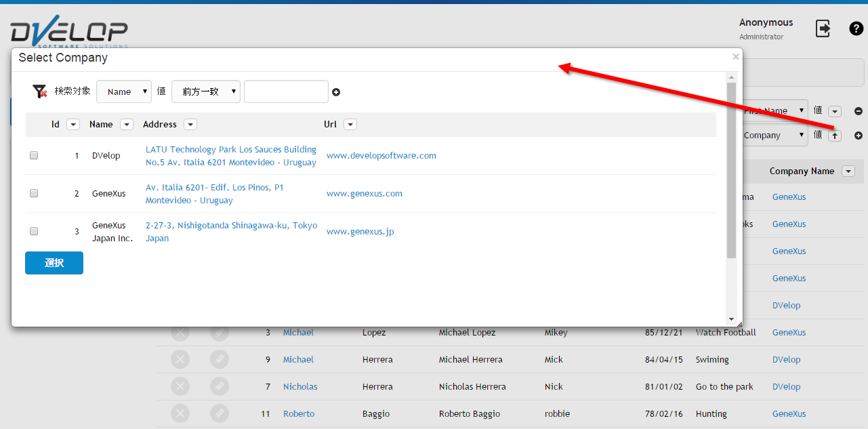Click the Hunting hobby cell
Image resolution: width=868 pixels, height=429 pixels.
pyautogui.click(x=711, y=414)
